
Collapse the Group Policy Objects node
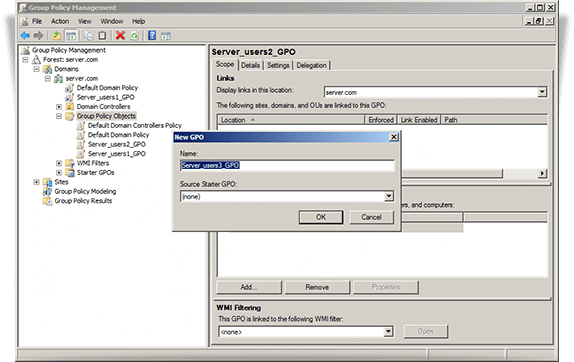[x=59, y=116]
